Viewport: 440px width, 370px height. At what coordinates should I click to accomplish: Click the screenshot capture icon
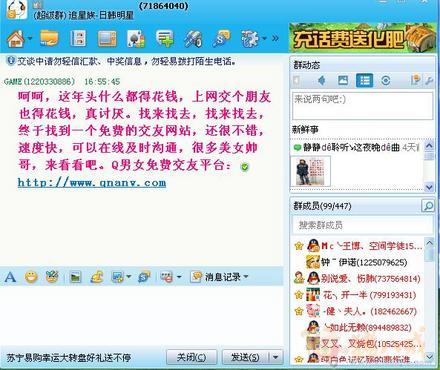[x=118, y=277]
